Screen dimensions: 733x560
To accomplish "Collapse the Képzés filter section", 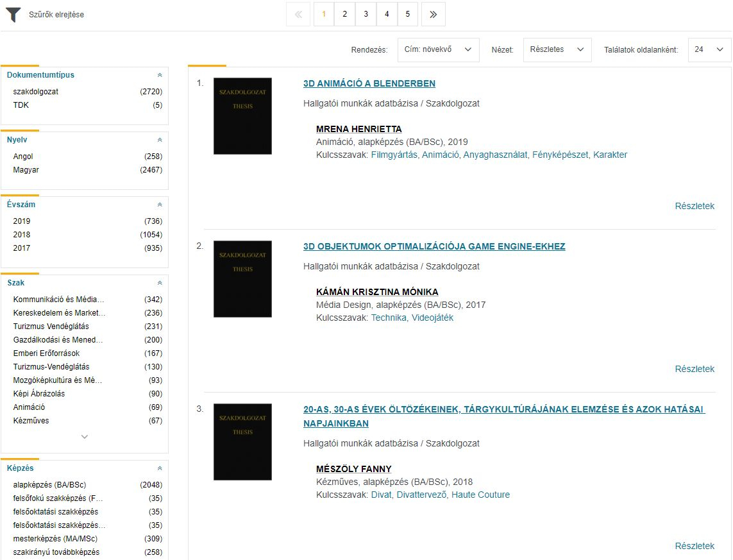I will point(160,468).
